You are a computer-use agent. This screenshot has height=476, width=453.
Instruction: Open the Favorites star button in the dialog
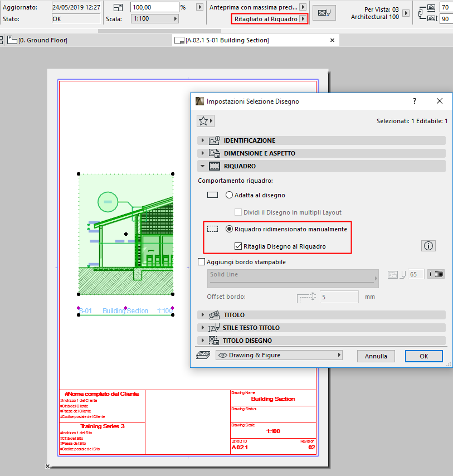point(206,121)
